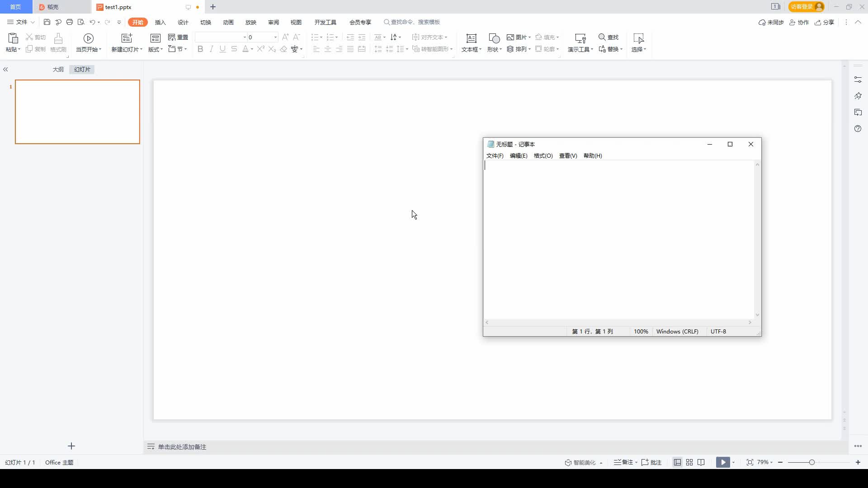This screenshot has height=488, width=868.
Task: Toggle Italic formatting
Action: [x=211, y=49]
